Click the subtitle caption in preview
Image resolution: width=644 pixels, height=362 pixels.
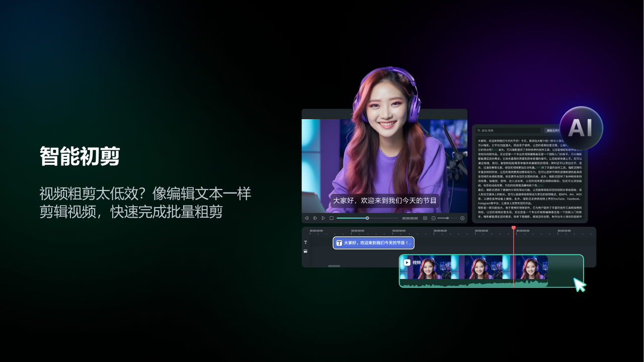[x=385, y=201]
